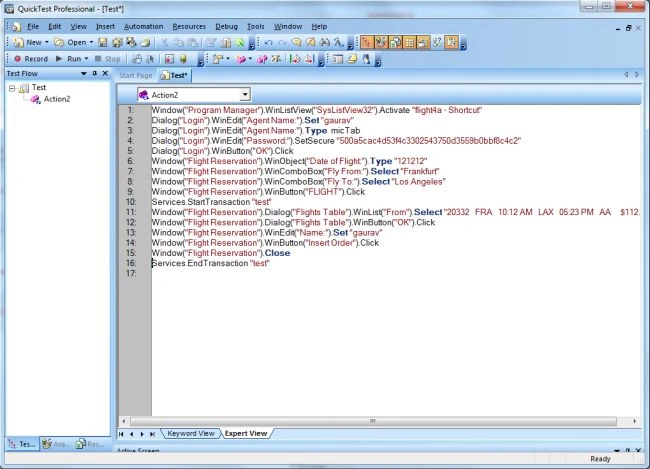
Task: Click the Results icon after the recording icons
Action: (169, 59)
